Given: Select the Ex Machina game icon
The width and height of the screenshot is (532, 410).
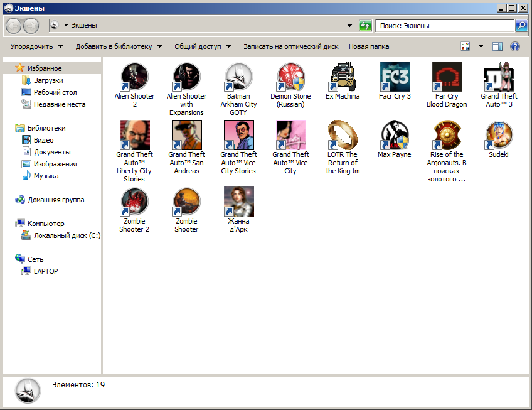Looking at the screenshot, I should [x=343, y=77].
